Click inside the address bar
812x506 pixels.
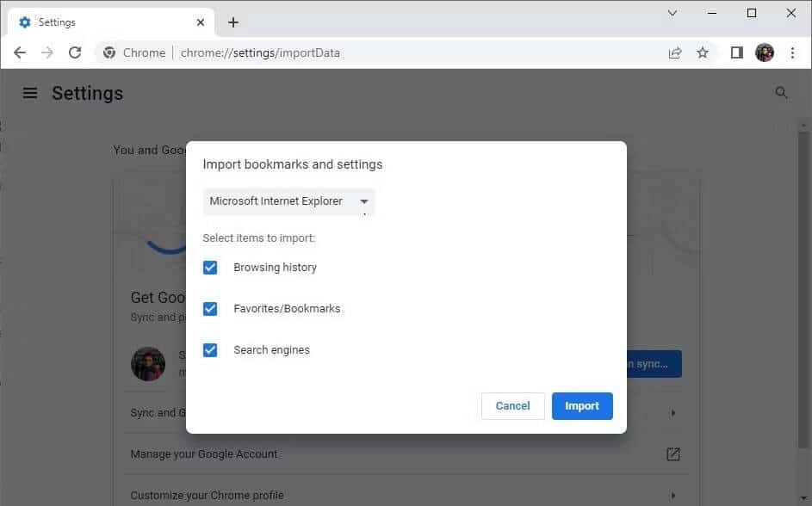pyautogui.click(x=344, y=52)
